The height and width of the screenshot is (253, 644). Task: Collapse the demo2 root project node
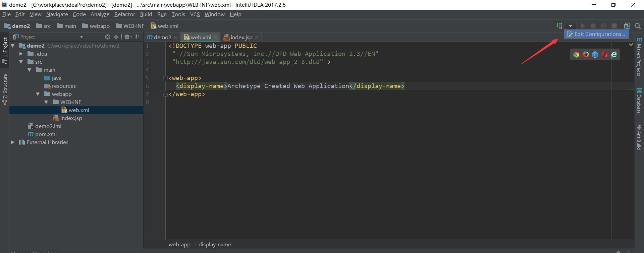pos(13,46)
